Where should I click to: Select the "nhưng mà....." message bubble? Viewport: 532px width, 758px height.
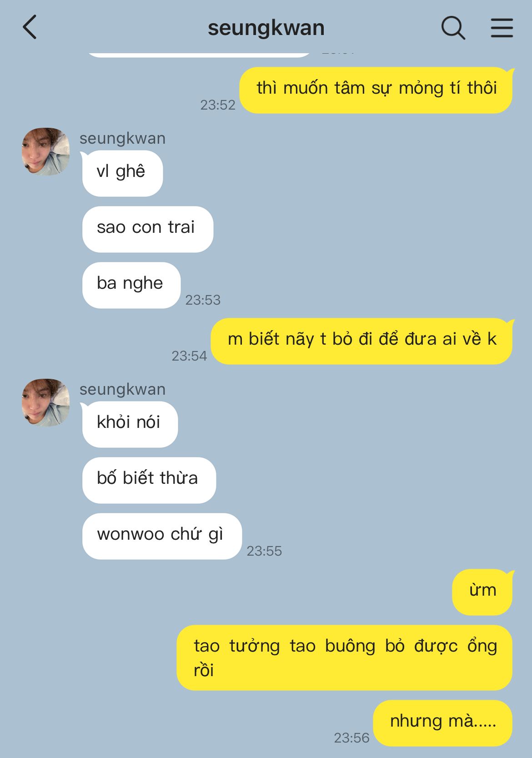click(x=443, y=723)
